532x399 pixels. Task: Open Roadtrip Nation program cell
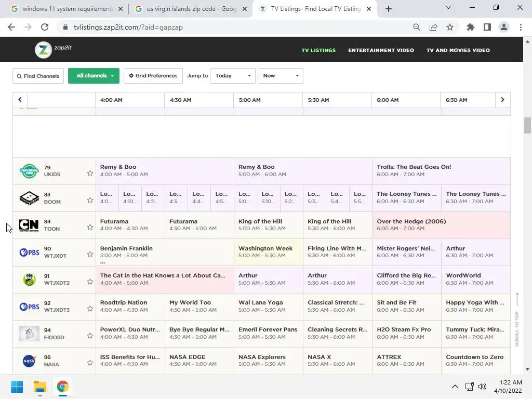click(x=130, y=307)
